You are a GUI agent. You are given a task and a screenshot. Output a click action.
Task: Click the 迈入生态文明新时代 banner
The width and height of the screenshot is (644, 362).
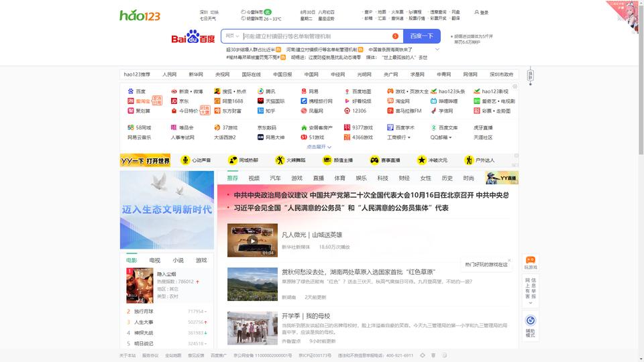click(167, 210)
